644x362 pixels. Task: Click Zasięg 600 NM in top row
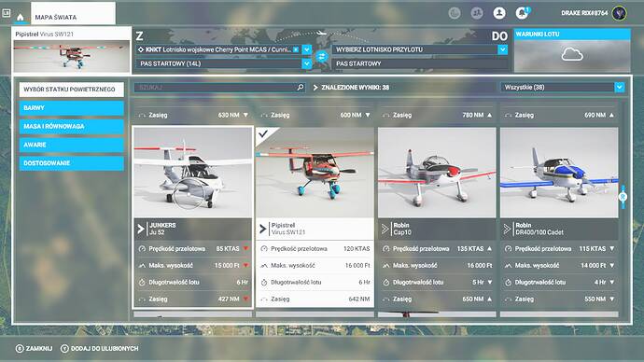[315, 116]
